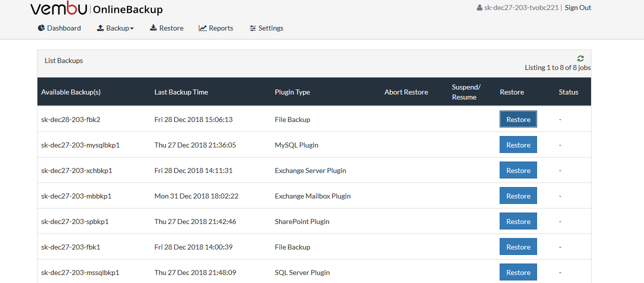Restore the sk-dec27-203-mysqlbkp1 backup
Screen dimensions: 644x283
pos(518,145)
